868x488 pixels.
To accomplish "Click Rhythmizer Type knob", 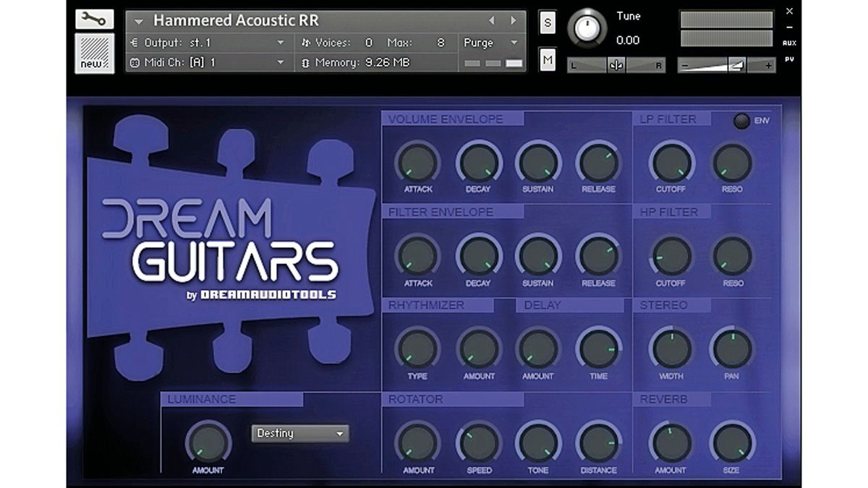I will click(x=418, y=348).
